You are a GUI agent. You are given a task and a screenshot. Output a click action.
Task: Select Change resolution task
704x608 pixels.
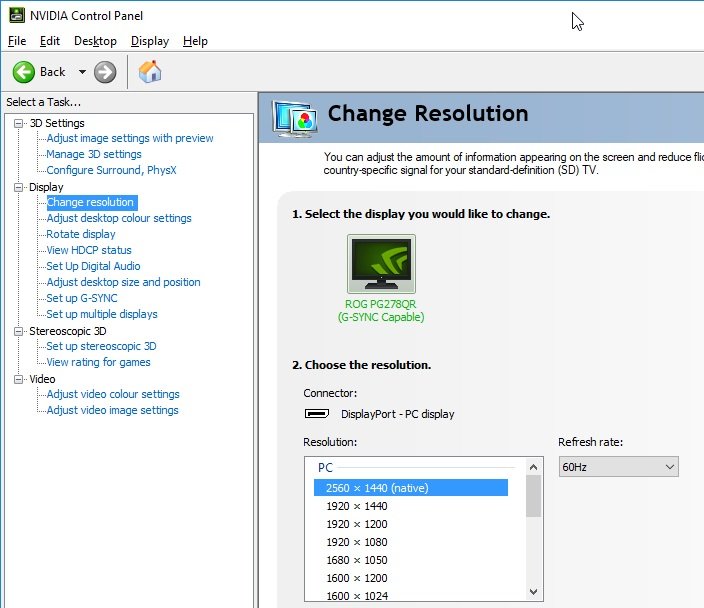[91, 202]
